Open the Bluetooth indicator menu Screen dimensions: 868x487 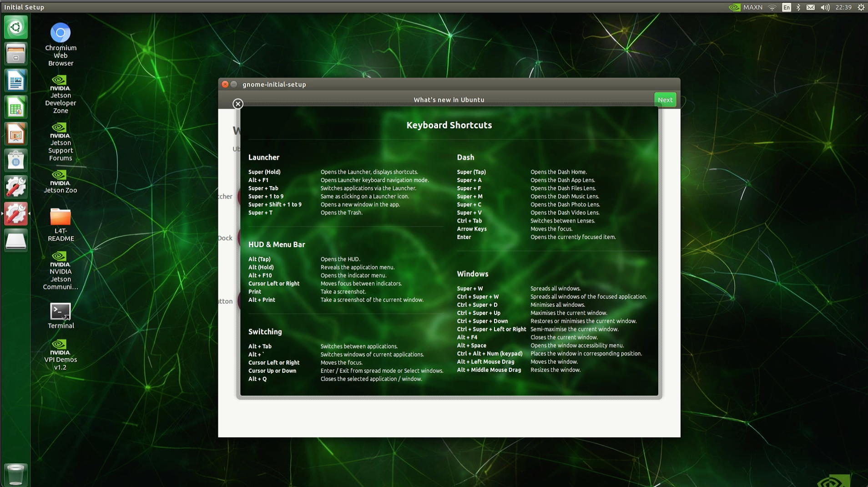798,7
